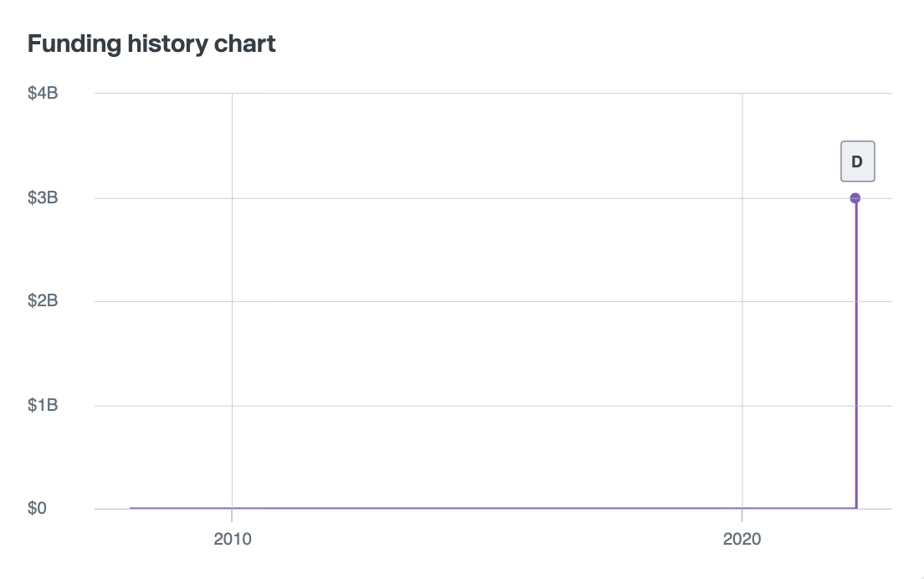Screen dimensions: 924x579
Task: Select the $3B y-axis label
Action: [42, 198]
